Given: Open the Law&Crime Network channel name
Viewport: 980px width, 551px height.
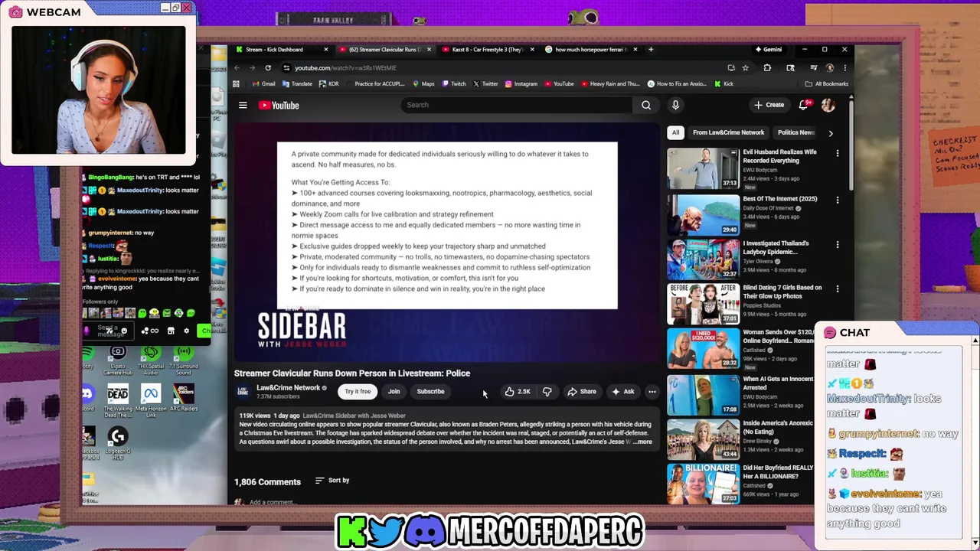Looking at the screenshot, I should [288, 387].
